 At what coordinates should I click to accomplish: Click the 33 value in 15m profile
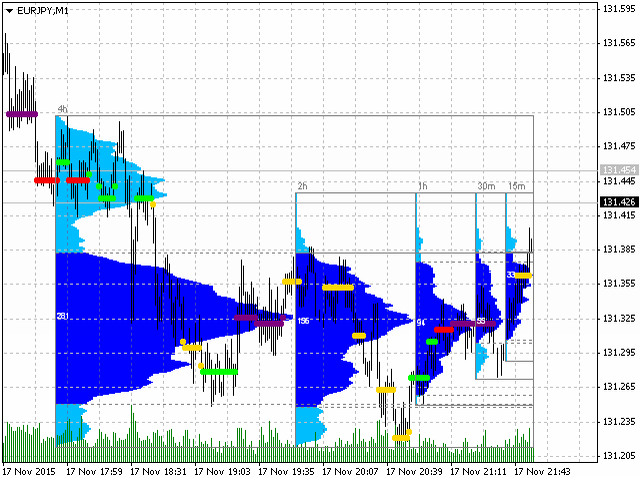pos(511,274)
